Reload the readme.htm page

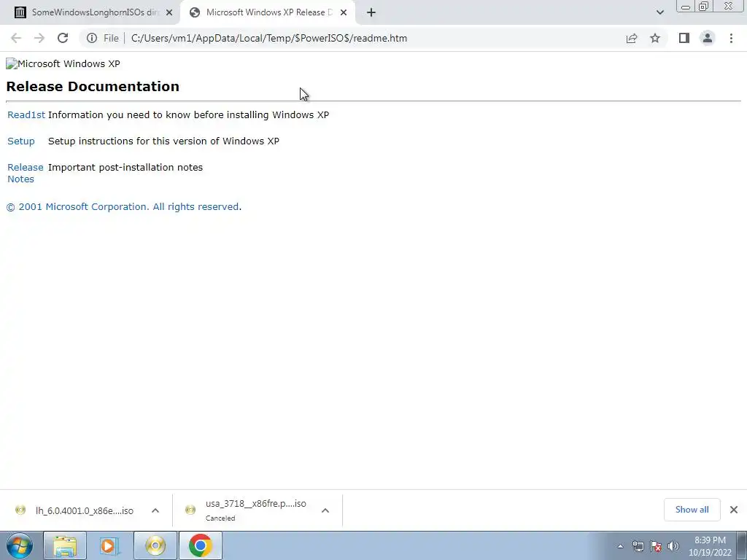pos(63,38)
